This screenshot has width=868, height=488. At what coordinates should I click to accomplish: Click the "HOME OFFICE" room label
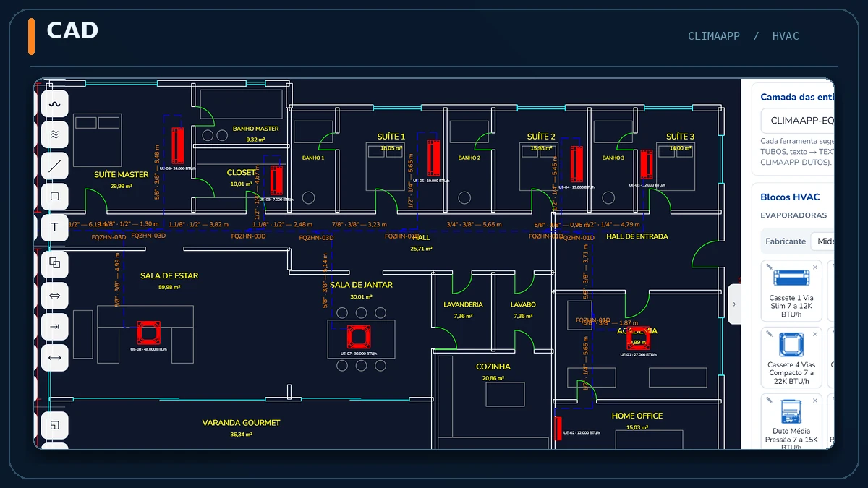tap(637, 416)
